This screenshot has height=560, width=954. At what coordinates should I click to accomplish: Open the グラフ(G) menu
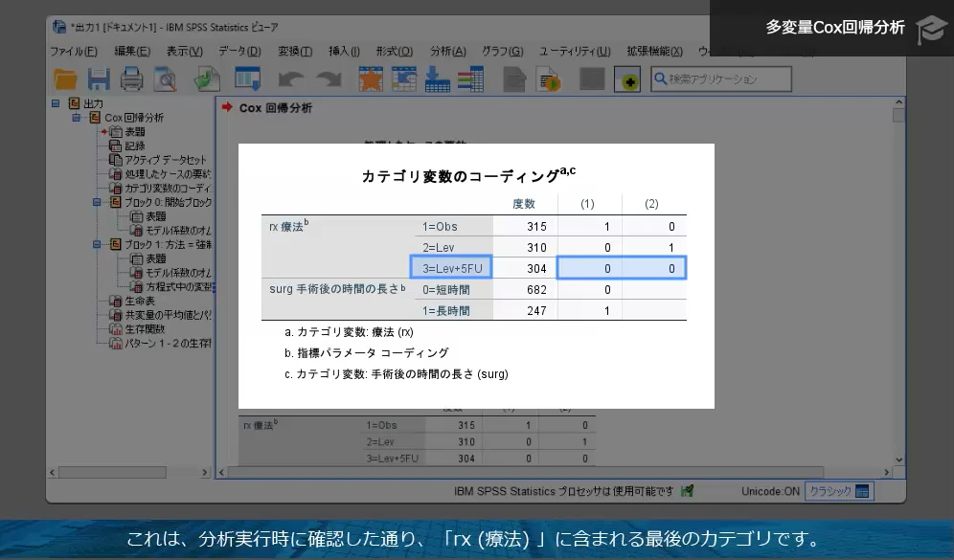502,51
